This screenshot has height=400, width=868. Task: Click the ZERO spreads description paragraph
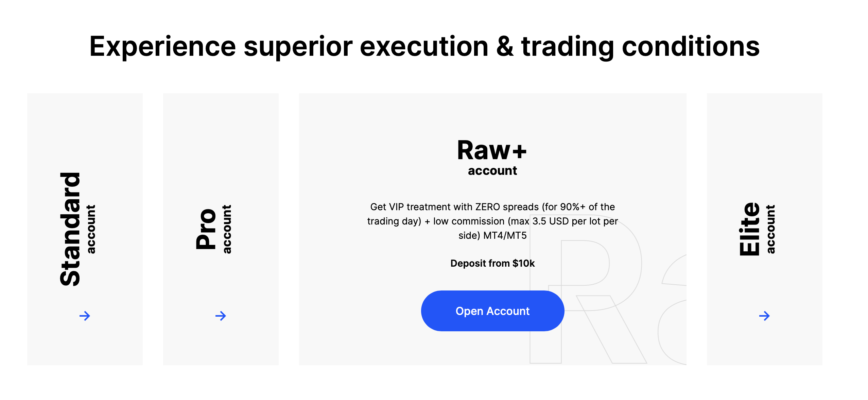click(492, 221)
